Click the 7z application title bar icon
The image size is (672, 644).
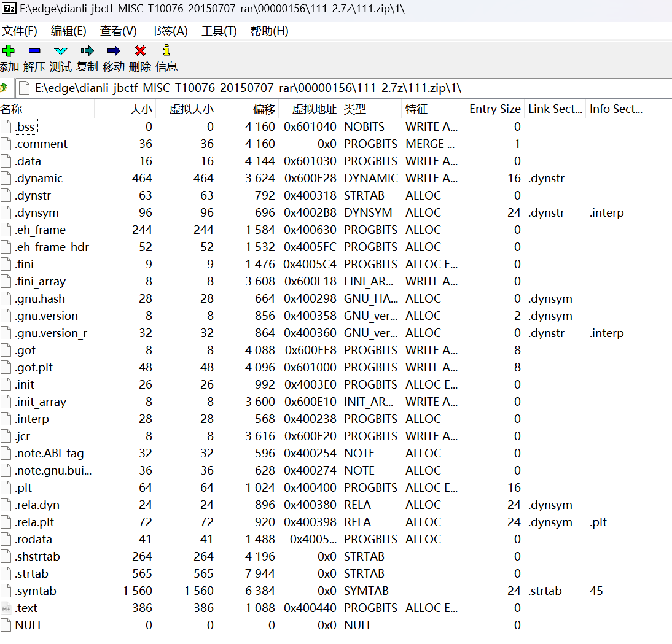click(x=9, y=9)
